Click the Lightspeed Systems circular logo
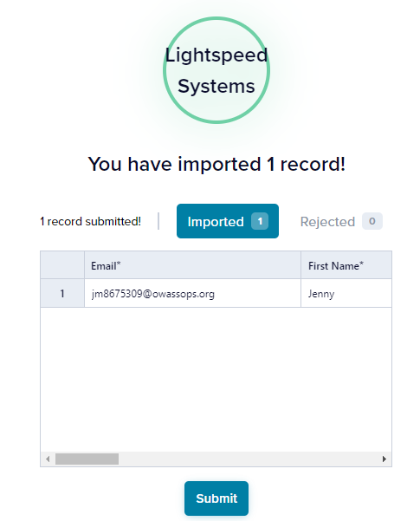 coord(216,70)
